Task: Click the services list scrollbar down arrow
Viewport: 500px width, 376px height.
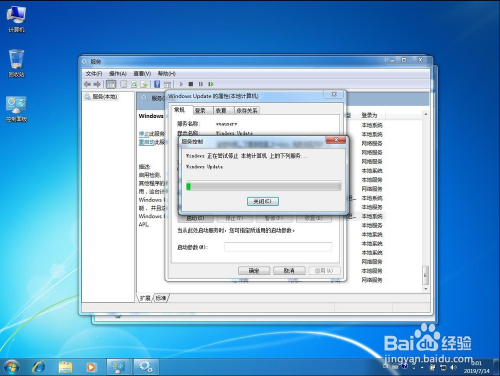Action: pos(426,289)
